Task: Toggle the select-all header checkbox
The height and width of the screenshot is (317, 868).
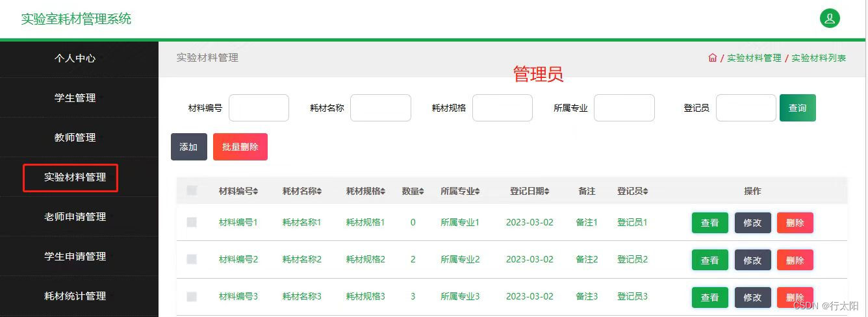Action: [192, 191]
